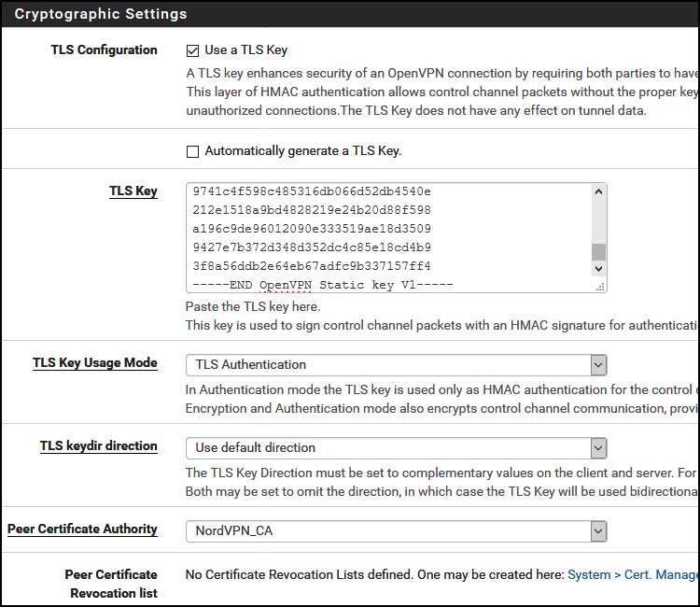Screen dimensions: 700x607
Task: Click the TLS Configuration label
Action: [x=104, y=50]
